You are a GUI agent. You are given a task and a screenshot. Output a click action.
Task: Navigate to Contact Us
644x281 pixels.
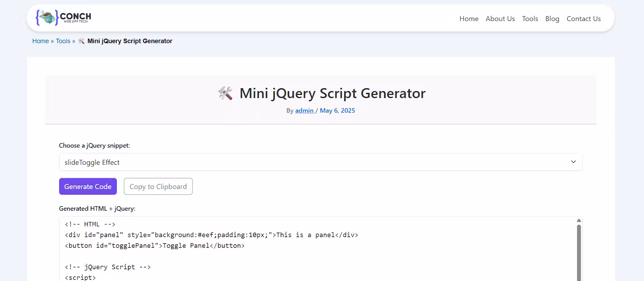(583, 18)
